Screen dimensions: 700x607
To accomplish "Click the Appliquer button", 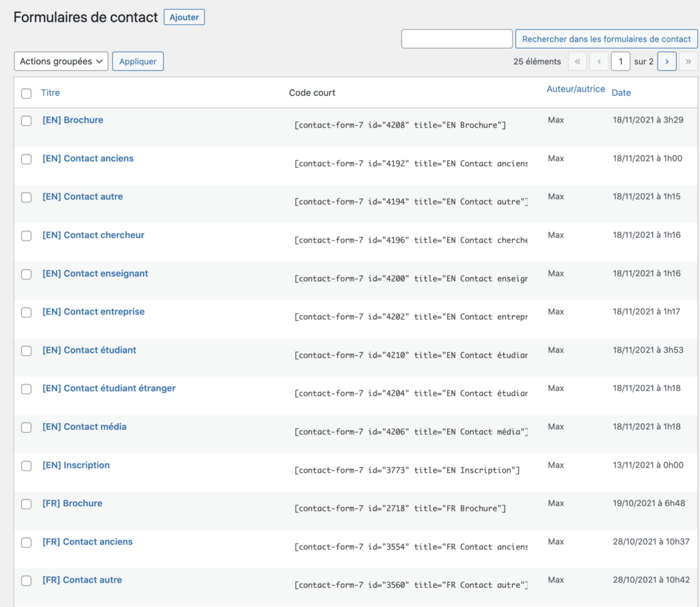I will coord(137,62).
